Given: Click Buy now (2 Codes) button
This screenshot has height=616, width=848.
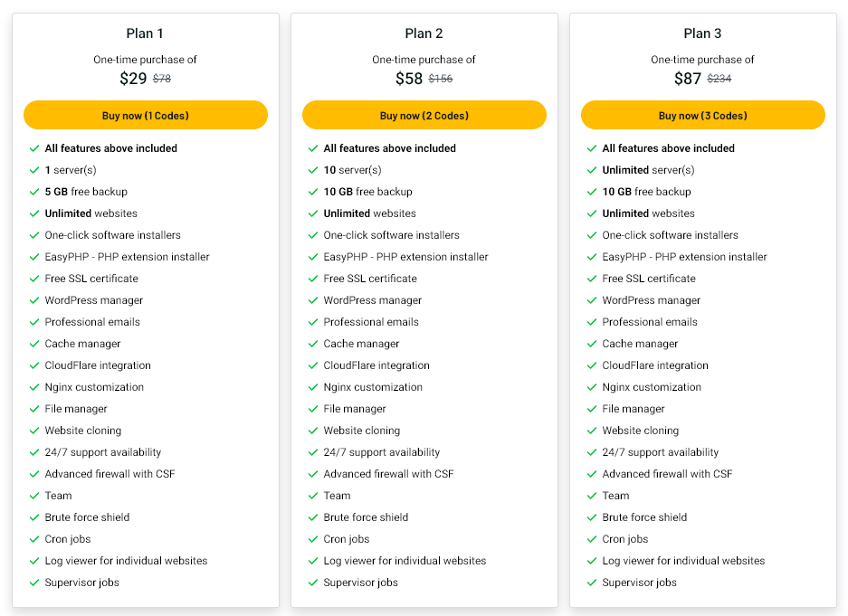Looking at the screenshot, I should tap(424, 115).
